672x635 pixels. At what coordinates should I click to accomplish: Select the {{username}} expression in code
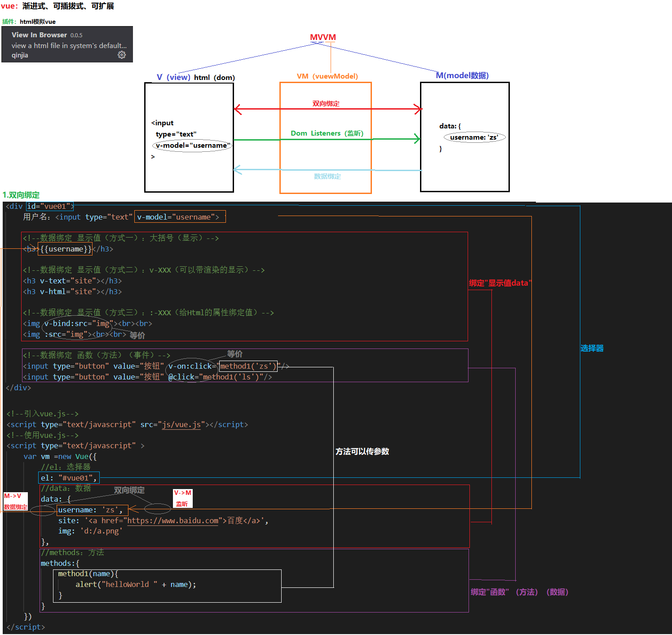pos(65,249)
